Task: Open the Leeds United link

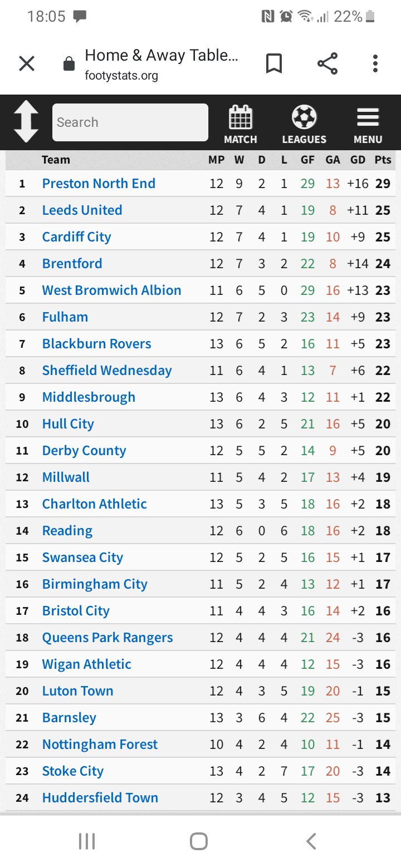Action: tap(82, 210)
